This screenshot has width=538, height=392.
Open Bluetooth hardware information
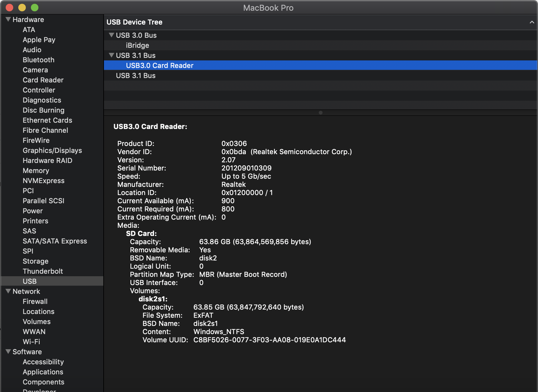click(38, 60)
